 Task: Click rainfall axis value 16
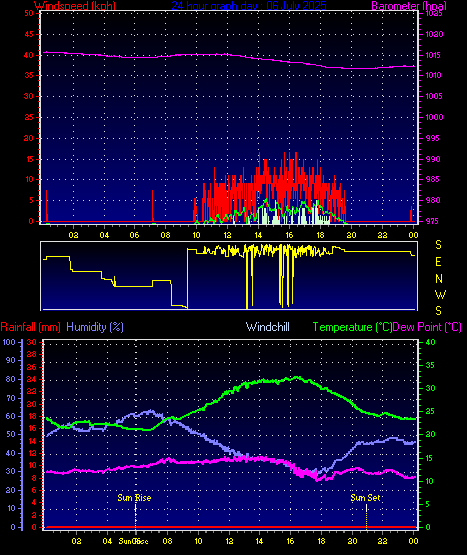pos(32,429)
